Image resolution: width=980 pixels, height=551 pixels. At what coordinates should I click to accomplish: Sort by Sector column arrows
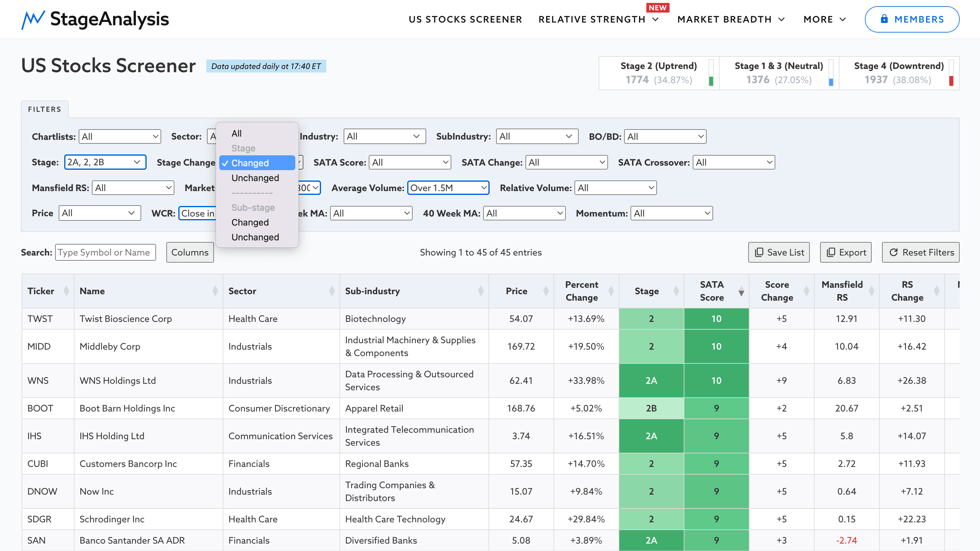(332, 291)
